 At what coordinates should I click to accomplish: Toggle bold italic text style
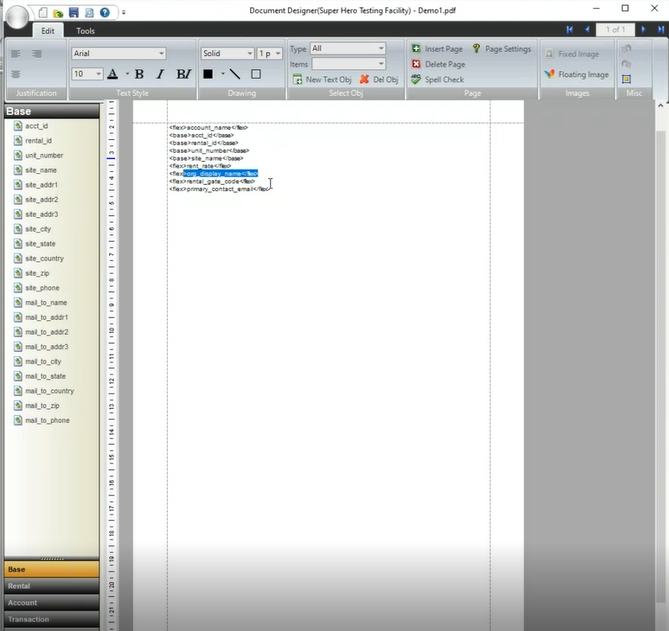183,74
